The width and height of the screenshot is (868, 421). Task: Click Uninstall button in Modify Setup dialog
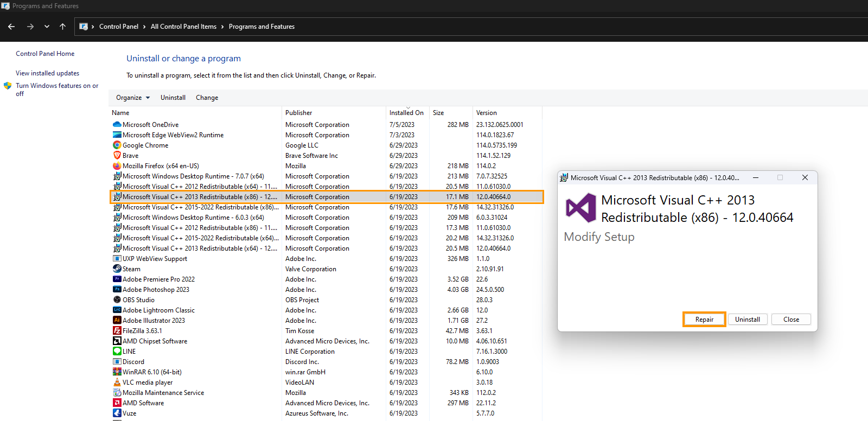pos(748,320)
